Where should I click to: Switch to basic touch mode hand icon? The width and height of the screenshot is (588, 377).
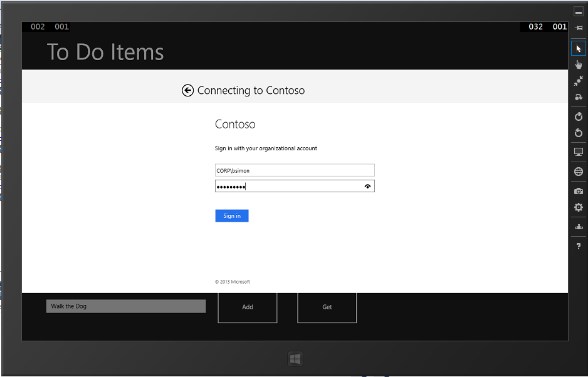click(x=578, y=65)
